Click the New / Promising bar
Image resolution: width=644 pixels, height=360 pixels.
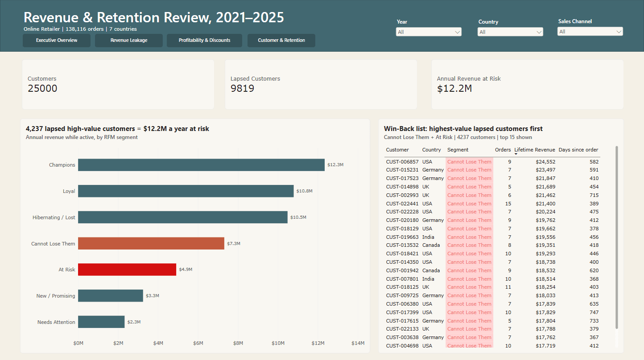click(111, 296)
